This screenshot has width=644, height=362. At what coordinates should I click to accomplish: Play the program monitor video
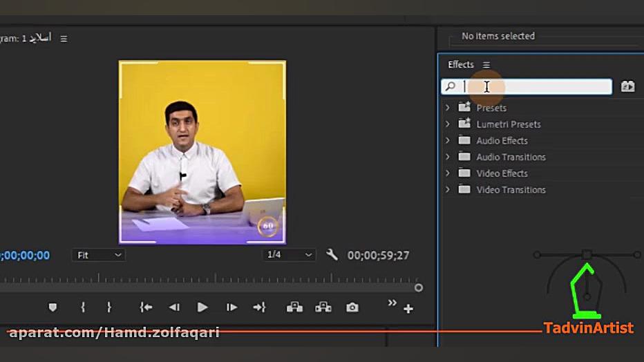(202, 307)
